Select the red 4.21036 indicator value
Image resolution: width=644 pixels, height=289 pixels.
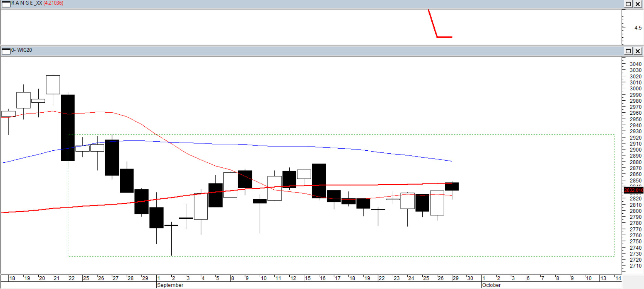(53, 3)
